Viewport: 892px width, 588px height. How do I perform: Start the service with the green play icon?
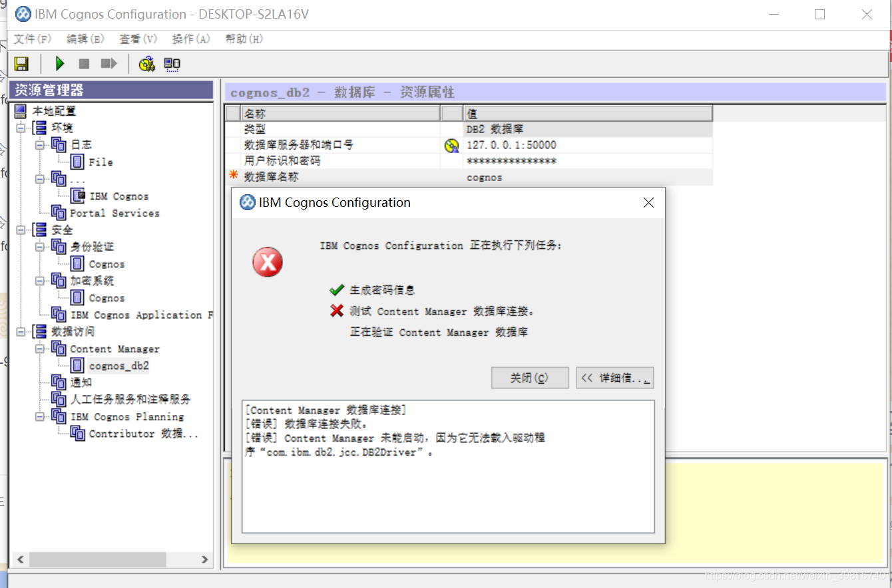click(x=60, y=64)
